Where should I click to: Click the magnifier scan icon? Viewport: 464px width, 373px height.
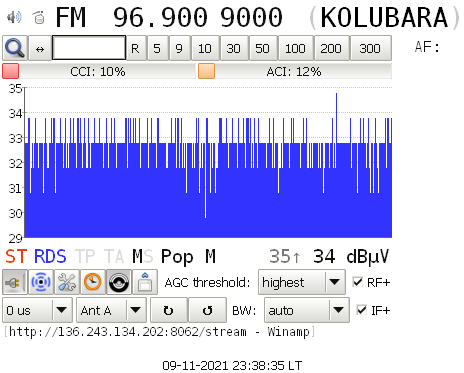(x=15, y=48)
